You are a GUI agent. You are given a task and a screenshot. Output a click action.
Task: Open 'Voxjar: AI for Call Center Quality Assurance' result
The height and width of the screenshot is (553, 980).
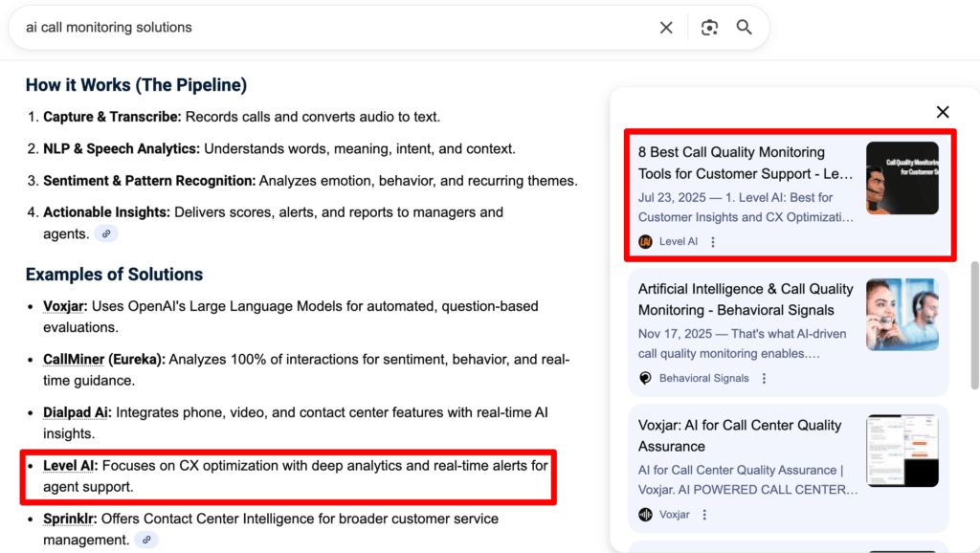click(x=740, y=435)
